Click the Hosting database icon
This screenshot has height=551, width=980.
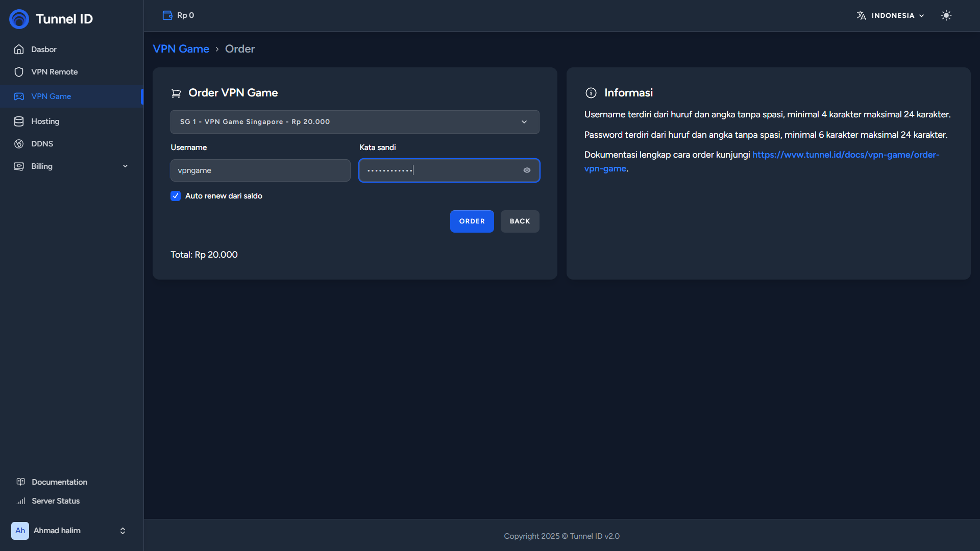pos(19,121)
